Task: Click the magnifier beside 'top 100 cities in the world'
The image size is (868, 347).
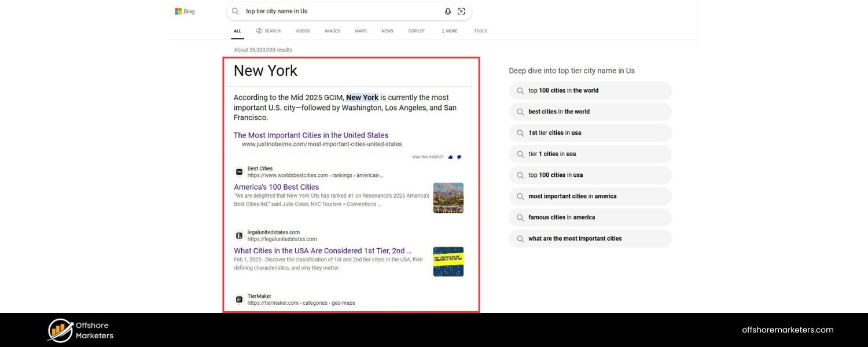Action: pyautogui.click(x=520, y=90)
